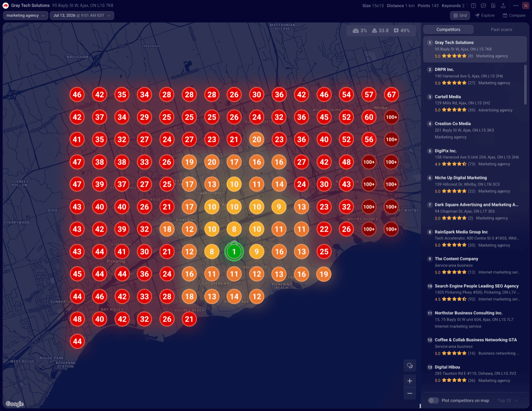
Task: Click the Size 15x15 header value
Action: pyautogui.click(x=373, y=6)
